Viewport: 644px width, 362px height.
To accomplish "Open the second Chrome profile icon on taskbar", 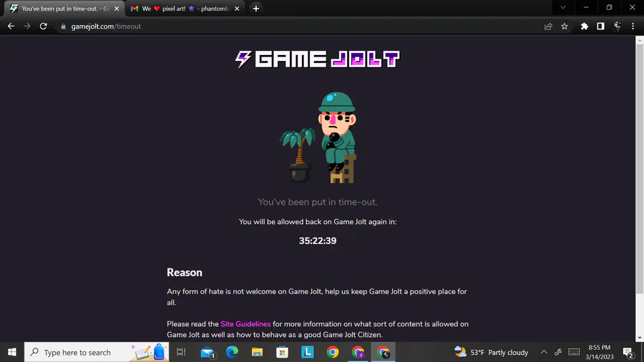I will 358,352.
